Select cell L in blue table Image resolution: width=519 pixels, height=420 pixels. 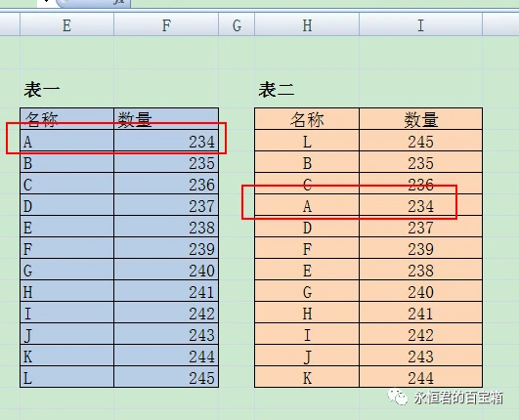(x=66, y=377)
